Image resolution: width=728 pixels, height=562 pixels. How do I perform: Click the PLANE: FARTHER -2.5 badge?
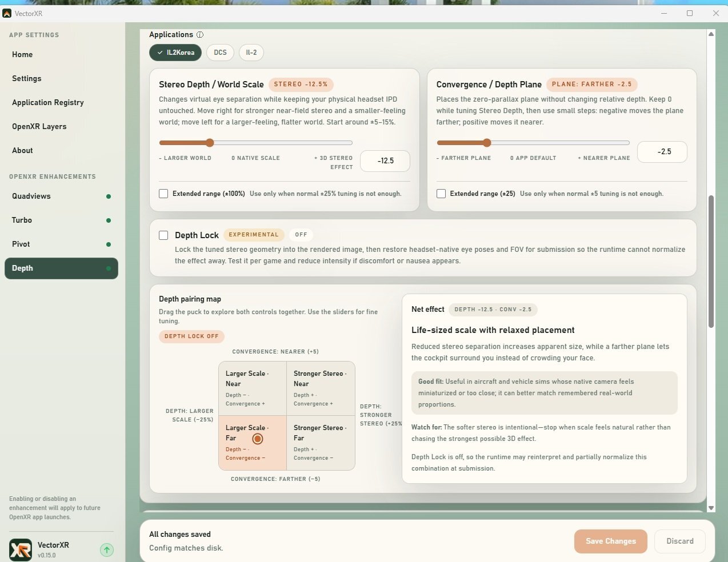[x=591, y=85]
